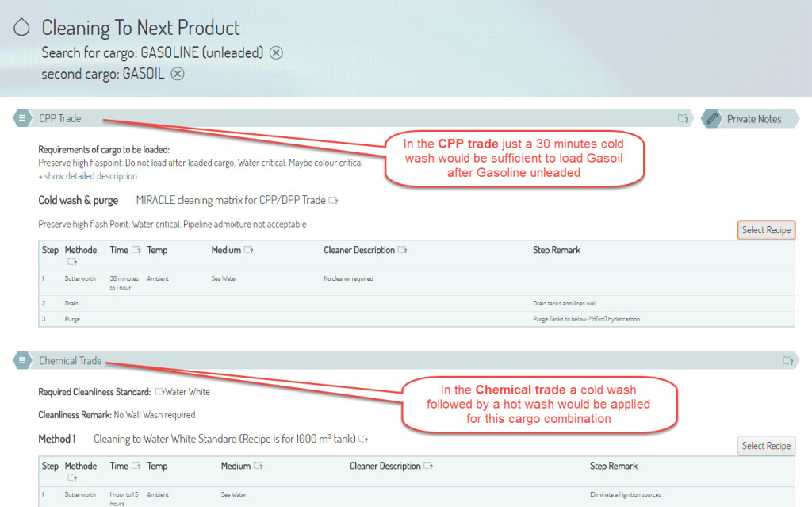Click the 'Cold wash & purge' heading

[x=79, y=200]
